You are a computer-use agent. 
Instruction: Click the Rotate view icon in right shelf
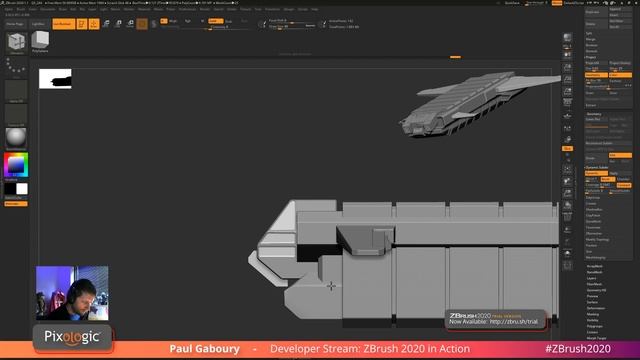coord(567,205)
